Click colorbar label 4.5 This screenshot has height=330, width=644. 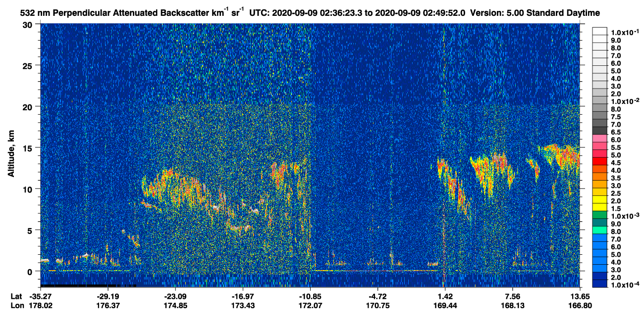(616, 163)
